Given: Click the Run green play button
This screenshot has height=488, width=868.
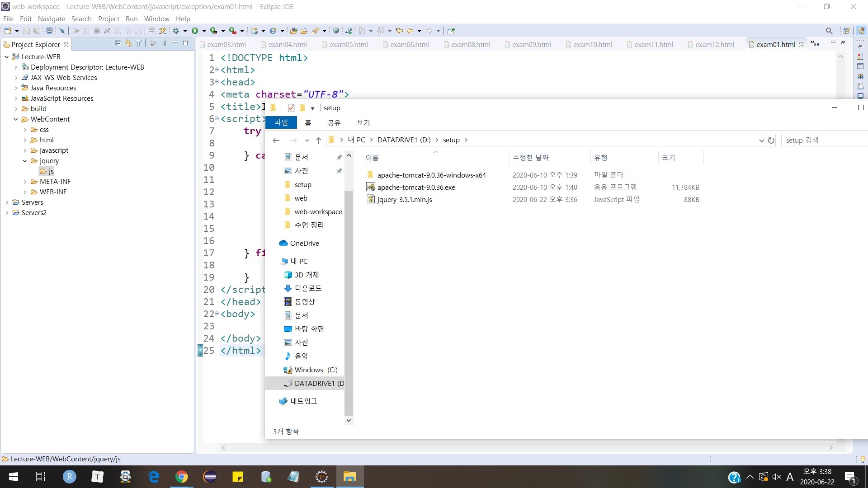Looking at the screenshot, I should 195,31.
